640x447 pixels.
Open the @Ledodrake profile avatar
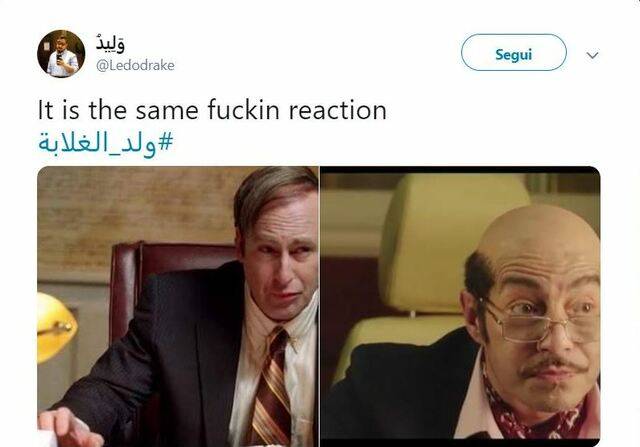coord(61,53)
